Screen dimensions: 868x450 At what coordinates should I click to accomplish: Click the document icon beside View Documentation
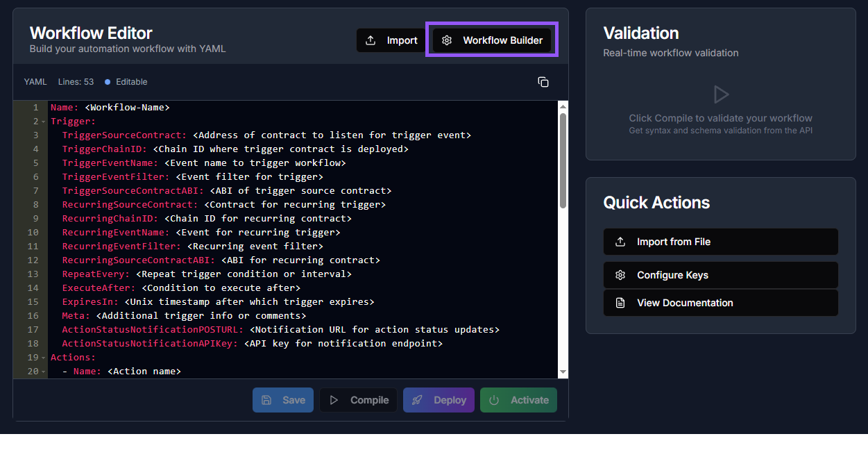pyautogui.click(x=620, y=303)
